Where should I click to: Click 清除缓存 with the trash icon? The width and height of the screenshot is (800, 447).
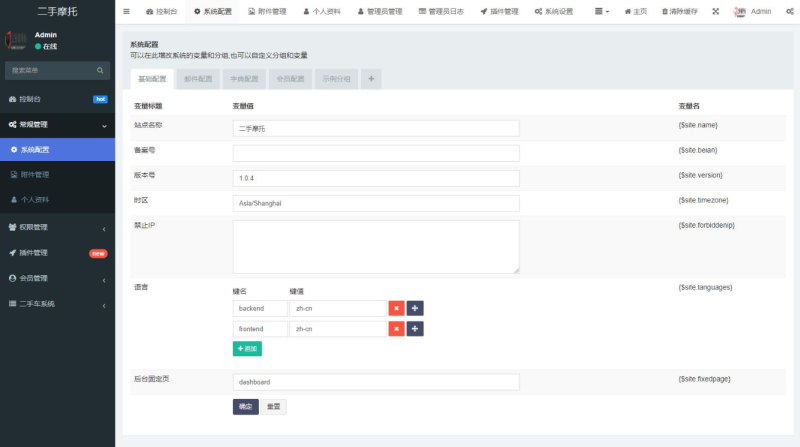[680, 11]
